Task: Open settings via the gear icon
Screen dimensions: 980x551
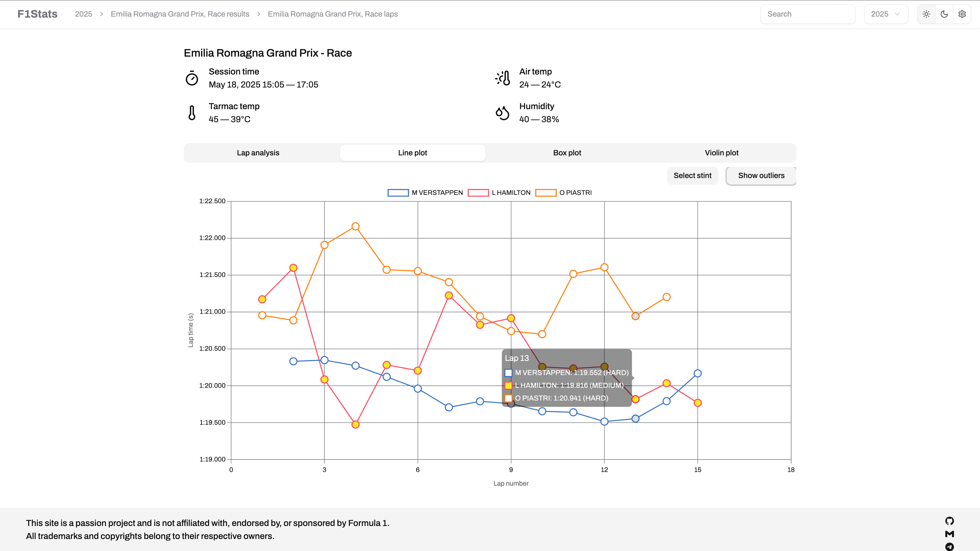Action: click(962, 14)
